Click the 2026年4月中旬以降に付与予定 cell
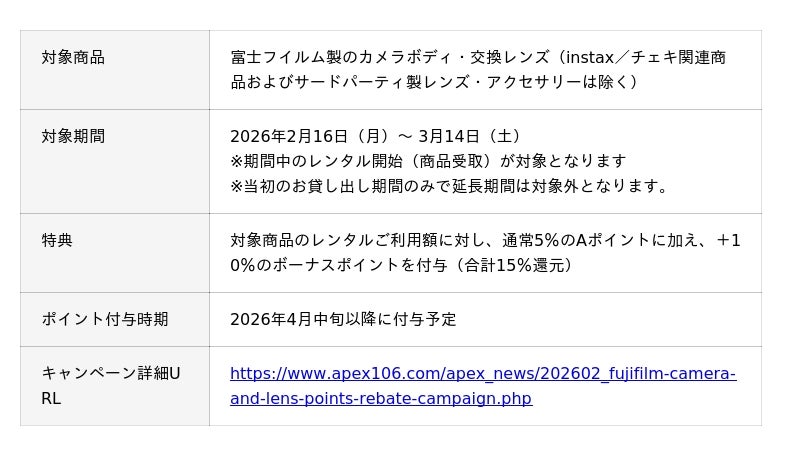This screenshot has height=456, width=800. [343, 320]
